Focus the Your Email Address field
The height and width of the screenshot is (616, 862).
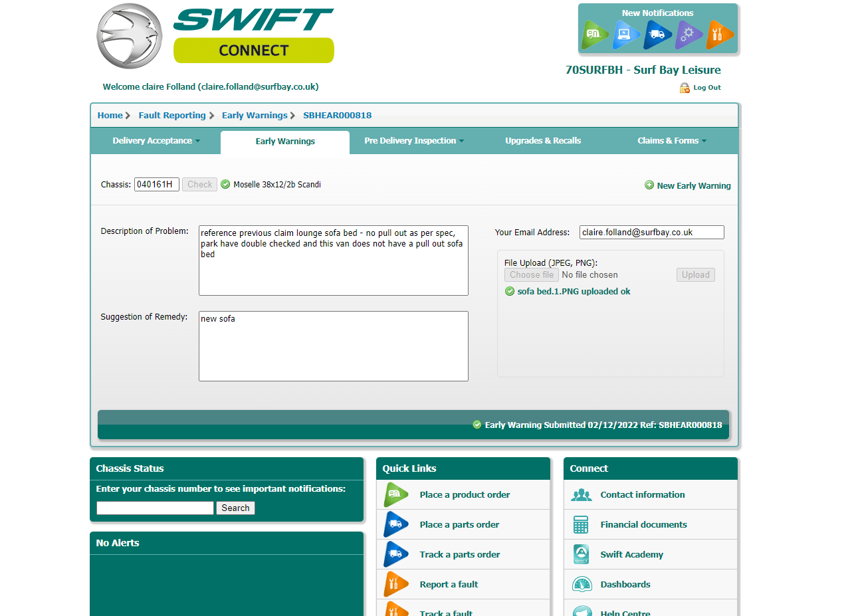click(652, 232)
